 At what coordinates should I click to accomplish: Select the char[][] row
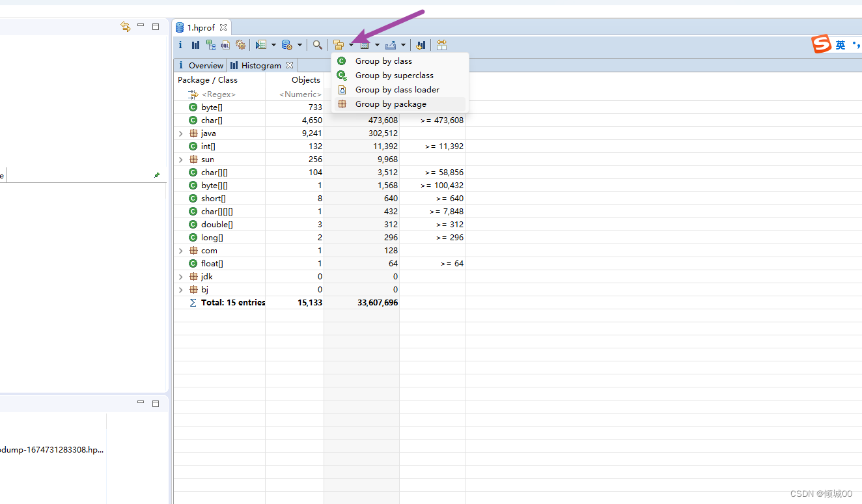[319, 173]
